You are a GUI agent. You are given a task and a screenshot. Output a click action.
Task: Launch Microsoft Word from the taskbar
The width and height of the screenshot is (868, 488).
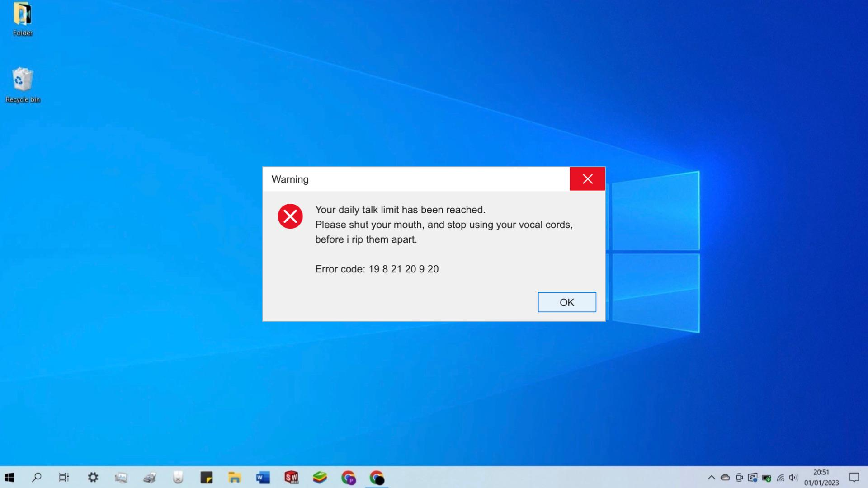click(x=263, y=477)
